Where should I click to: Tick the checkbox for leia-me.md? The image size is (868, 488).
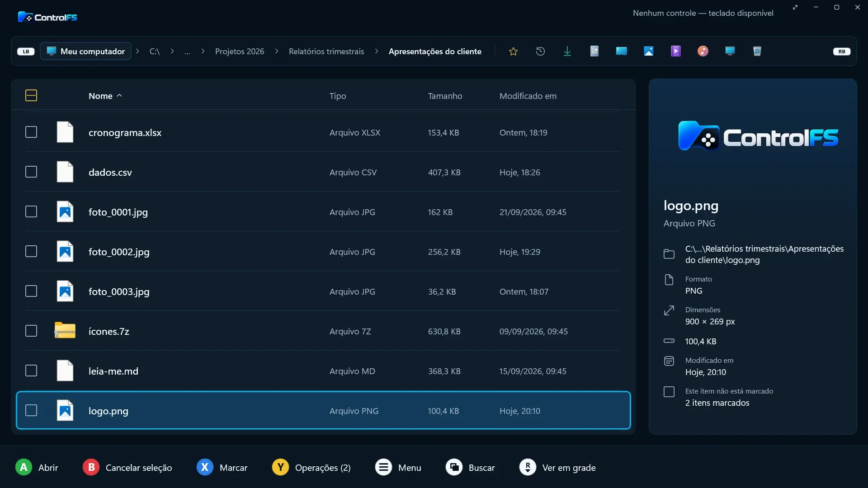click(31, 371)
